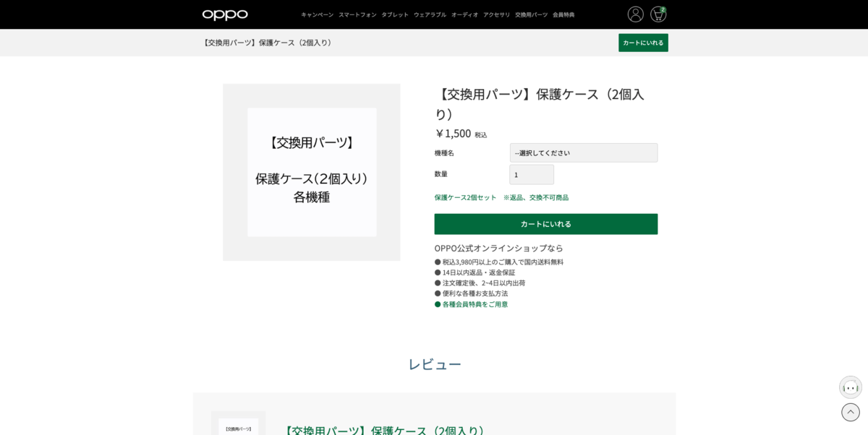Screen dimensions: 868x435
Task: Click the ￥1,500 price text
Action: [454, 133]
